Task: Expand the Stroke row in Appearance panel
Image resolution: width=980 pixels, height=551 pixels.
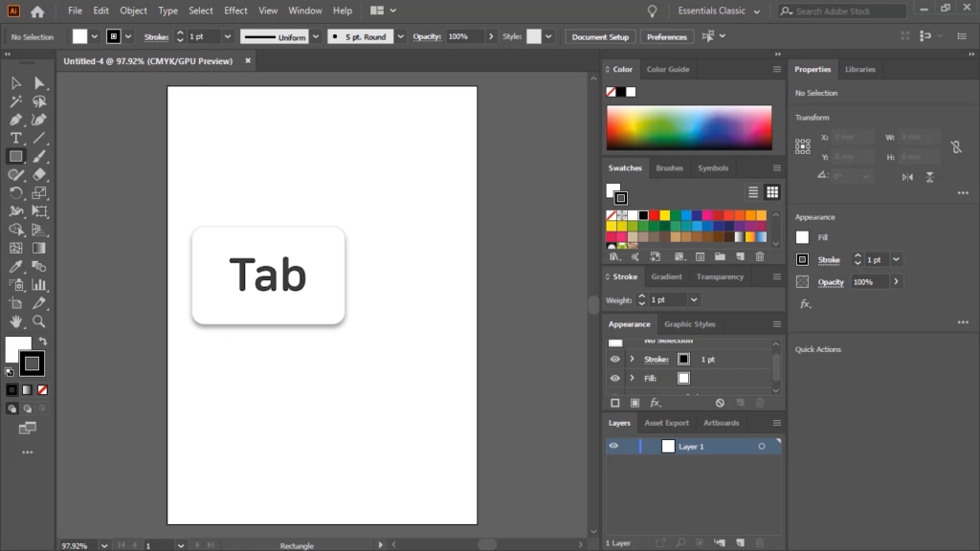Action: [x=632, y=360]
